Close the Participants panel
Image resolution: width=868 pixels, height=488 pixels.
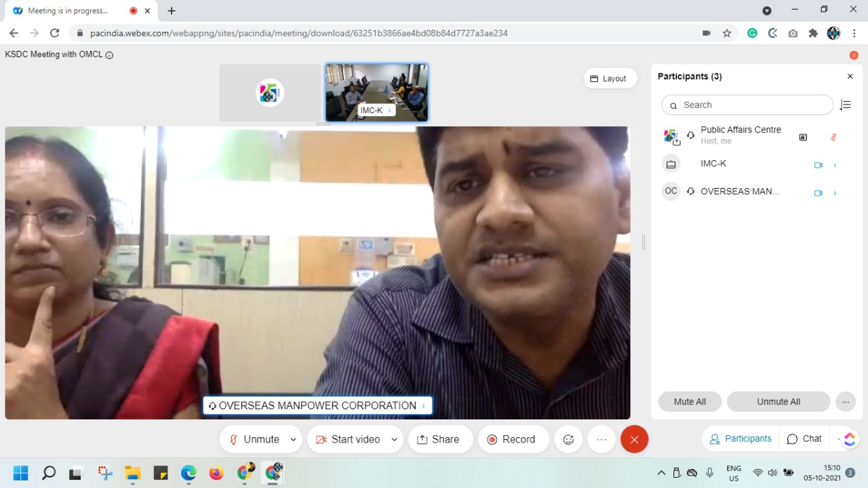coord(850,77)
